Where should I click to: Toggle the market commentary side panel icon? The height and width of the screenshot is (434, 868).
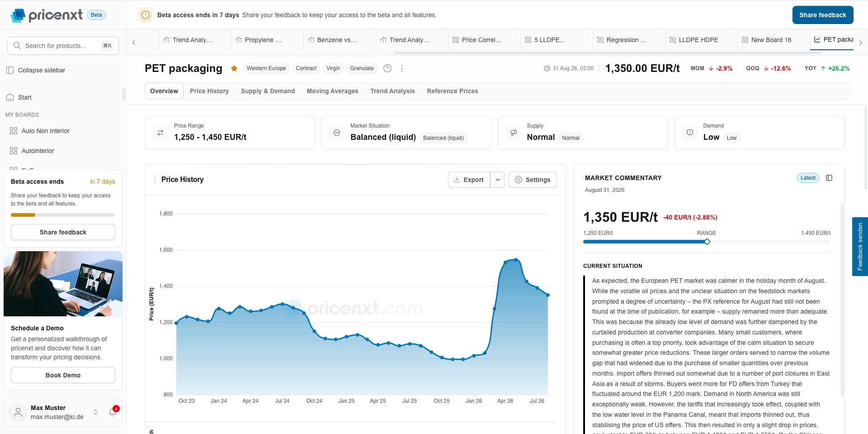[x=829, y=178]
